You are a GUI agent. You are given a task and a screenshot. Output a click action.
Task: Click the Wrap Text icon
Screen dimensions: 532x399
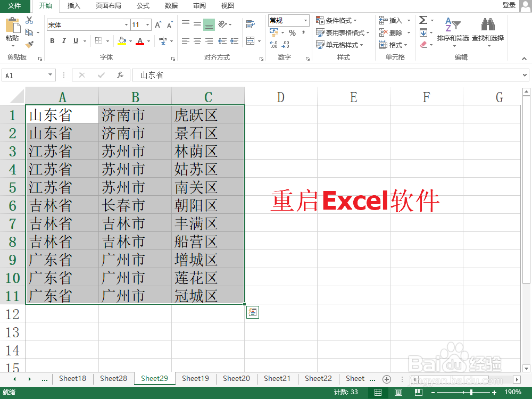click(x=251, y=24)
